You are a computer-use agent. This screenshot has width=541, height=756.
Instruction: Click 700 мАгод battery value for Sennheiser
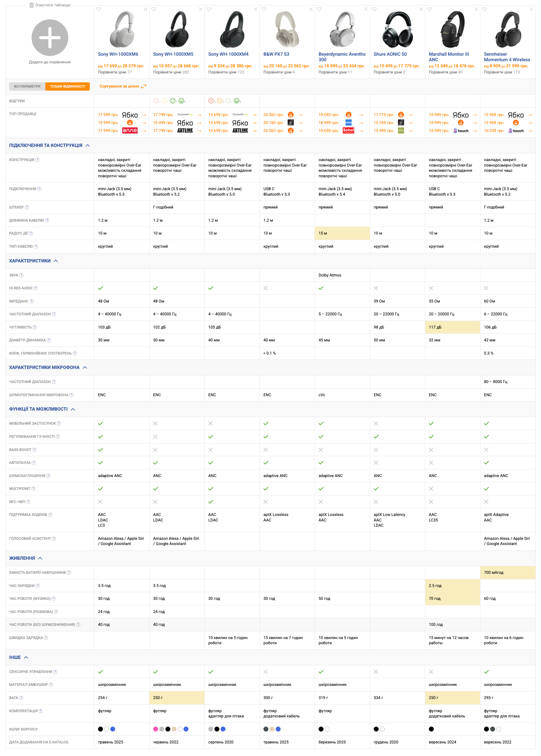coord(494,573)
